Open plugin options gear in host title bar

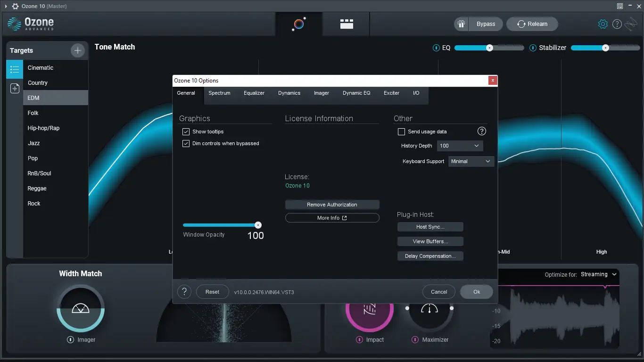pyautogui.click(x=14, y=6)
